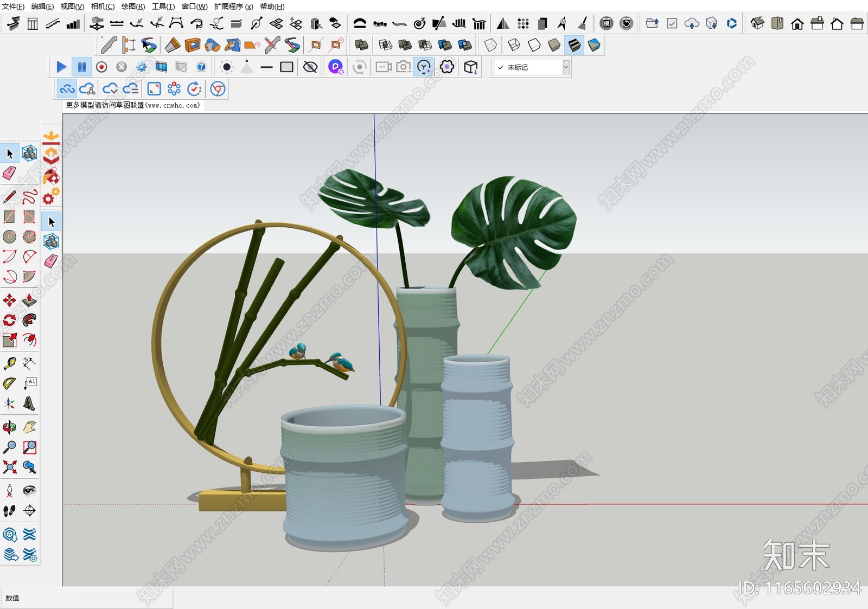Toggle X-ray face style

pyautogui.click(x=490, y=45)
